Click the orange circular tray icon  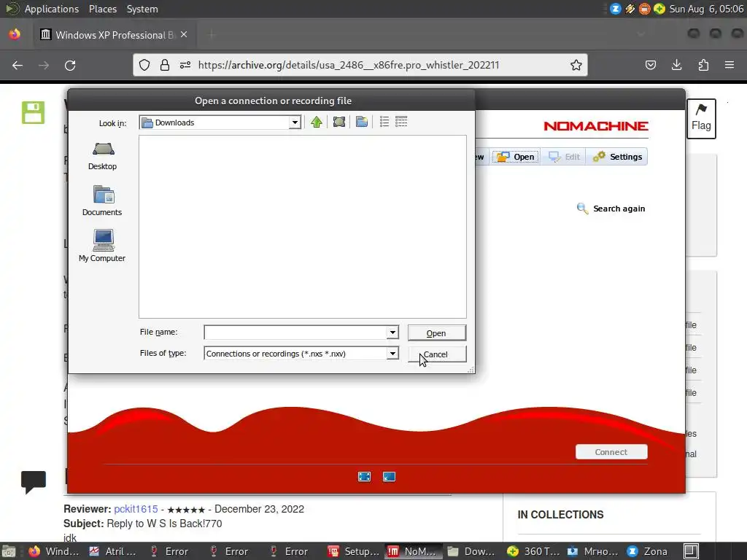pos(645,9)
